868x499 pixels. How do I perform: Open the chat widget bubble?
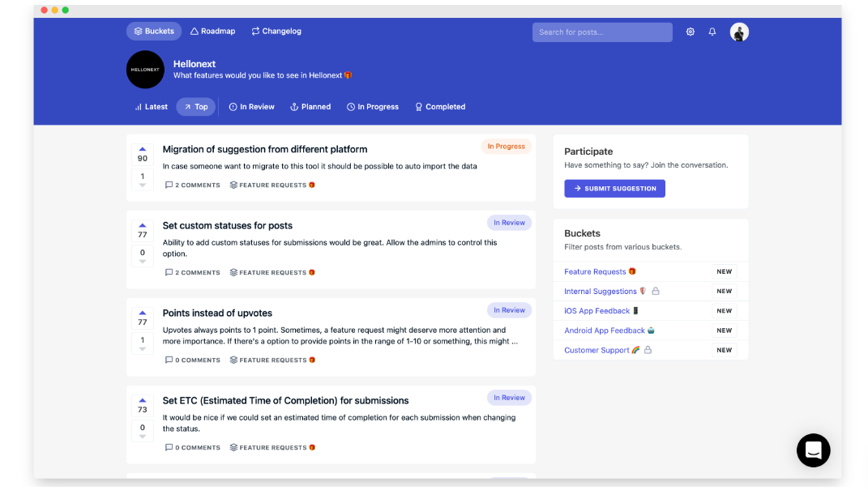(x=813, y=450)
